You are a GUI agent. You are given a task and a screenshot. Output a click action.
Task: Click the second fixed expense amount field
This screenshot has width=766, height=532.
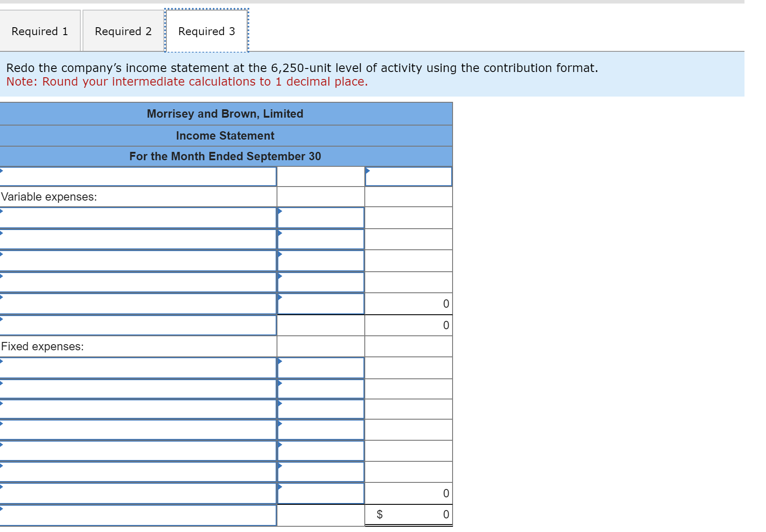point(321,389)
